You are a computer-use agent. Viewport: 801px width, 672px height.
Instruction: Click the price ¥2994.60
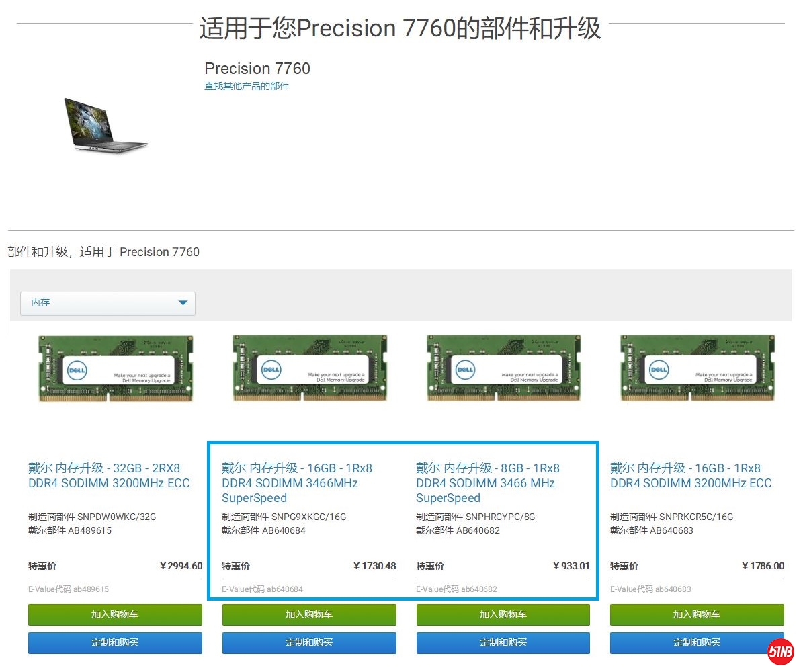click(x=181, y=566)
